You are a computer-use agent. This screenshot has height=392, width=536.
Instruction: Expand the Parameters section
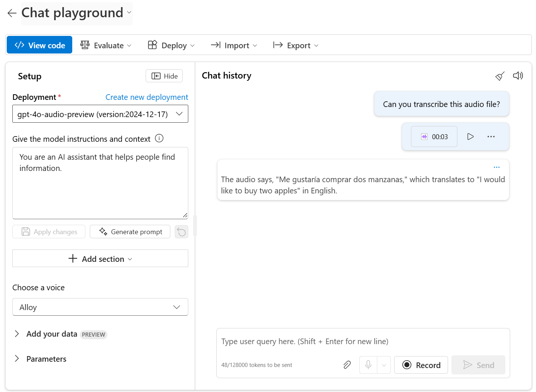coord(17,359)
